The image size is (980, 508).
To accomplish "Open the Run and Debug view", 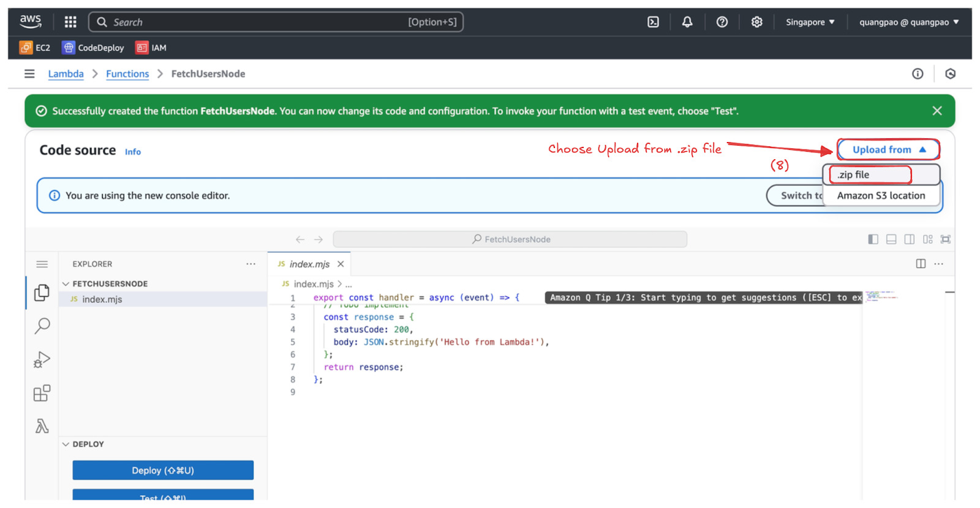I will pos(42,359).
